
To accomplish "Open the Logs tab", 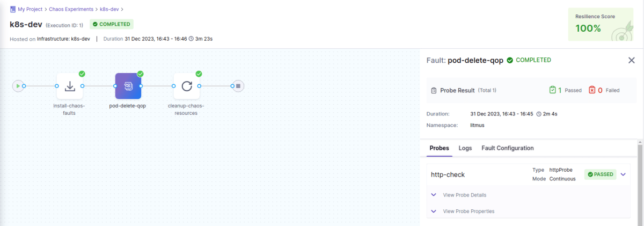I will (x=465, y=148).
